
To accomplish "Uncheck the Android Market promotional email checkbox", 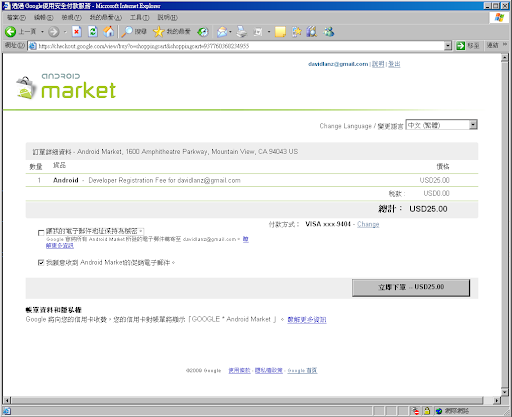I will point(41,263).
